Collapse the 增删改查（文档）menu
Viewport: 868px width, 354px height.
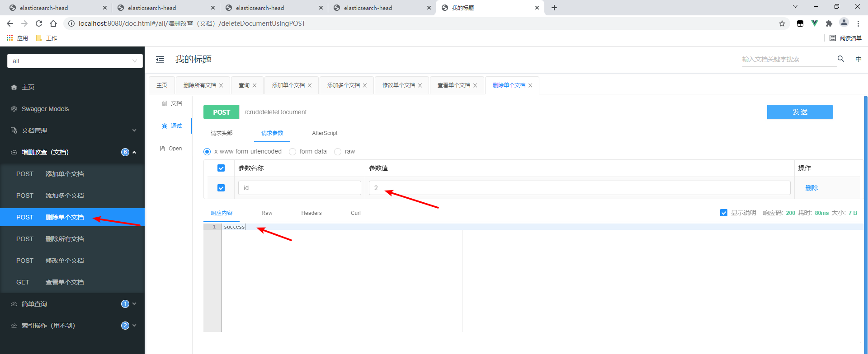72,152
